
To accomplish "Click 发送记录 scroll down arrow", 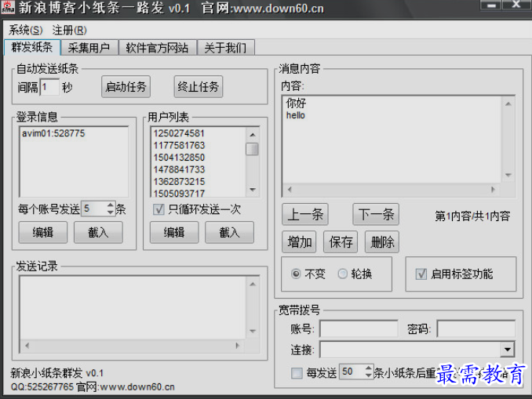I will pos(253,332).
